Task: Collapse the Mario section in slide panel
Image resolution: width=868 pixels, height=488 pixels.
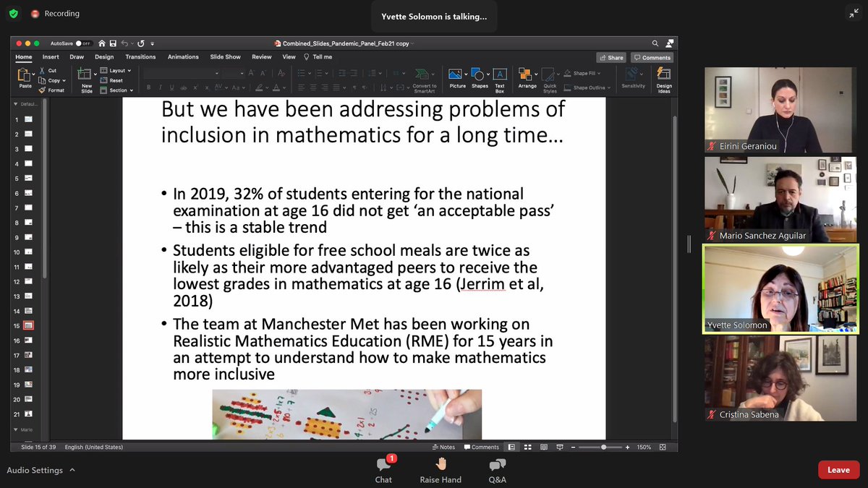Action: 15,429
